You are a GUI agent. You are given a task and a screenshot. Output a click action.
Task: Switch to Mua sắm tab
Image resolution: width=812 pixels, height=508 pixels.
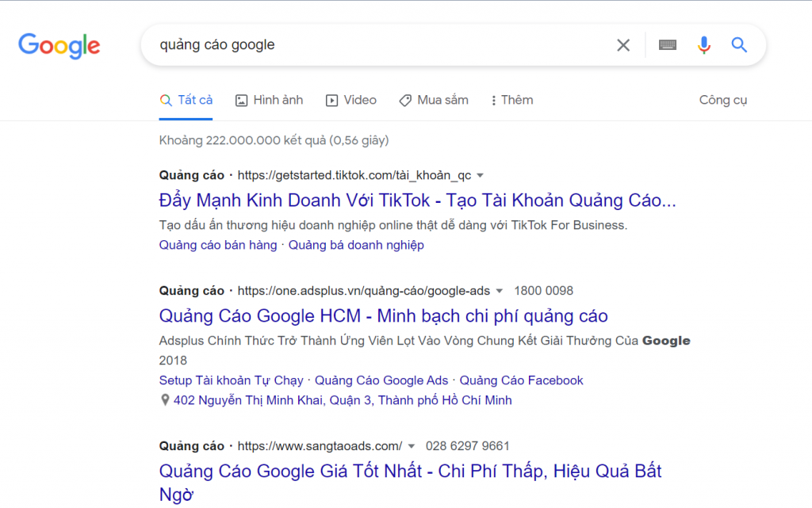[x=434, y=101]
